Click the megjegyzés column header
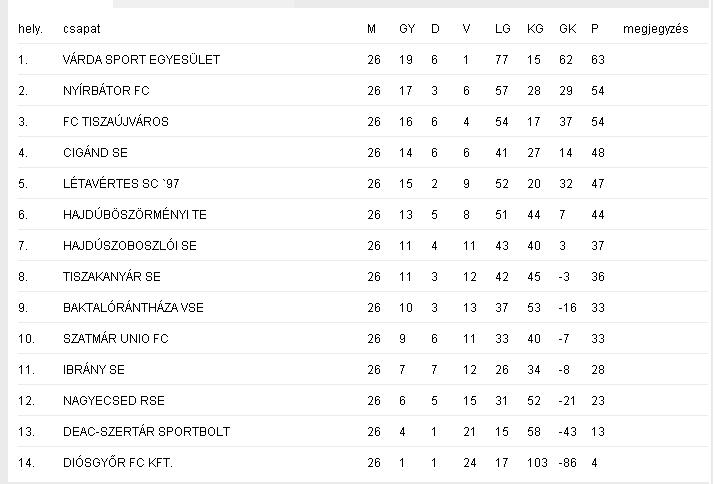This screenshot has width=714, height=484. click(x=656, y=29)
